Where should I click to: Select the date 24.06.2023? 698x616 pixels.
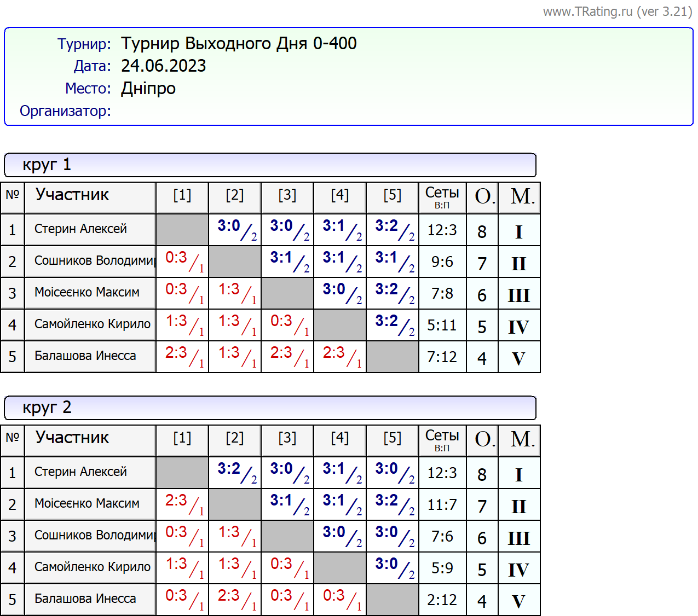coord(163,66)
